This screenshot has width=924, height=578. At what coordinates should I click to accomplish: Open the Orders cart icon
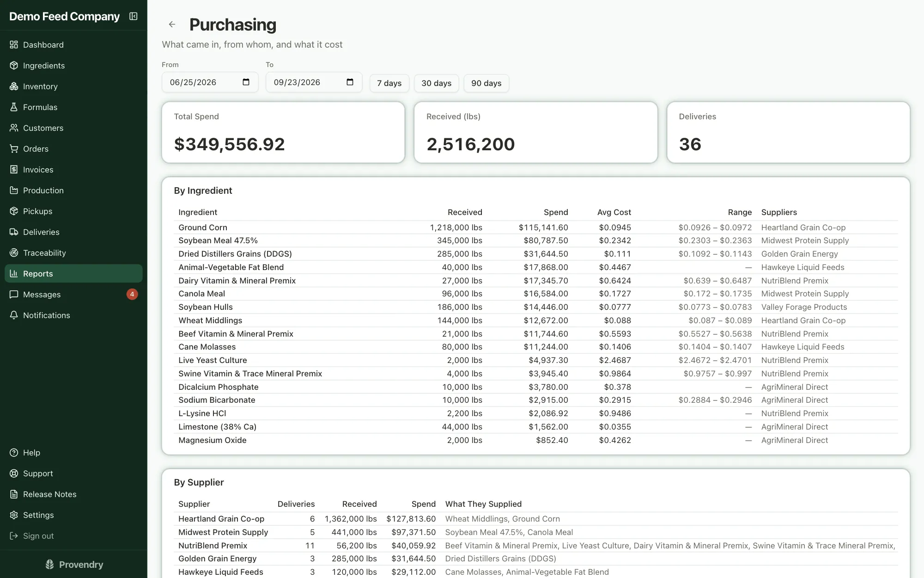point(14,148)
